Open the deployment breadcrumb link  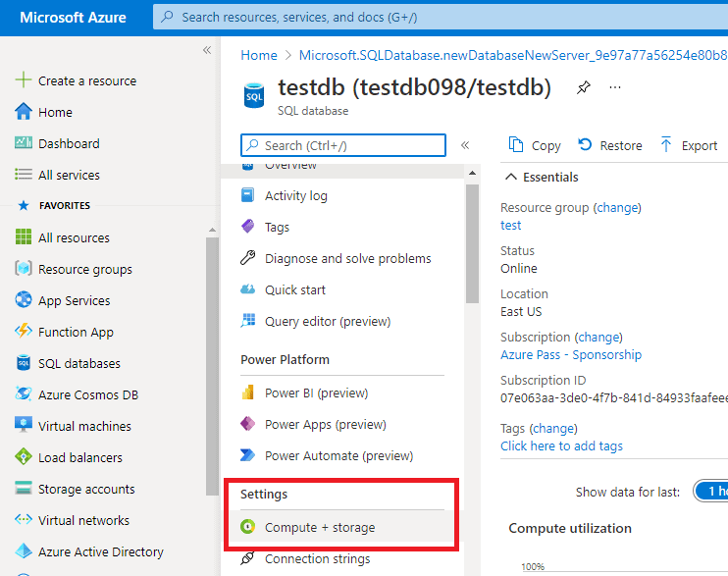(513, 55)
